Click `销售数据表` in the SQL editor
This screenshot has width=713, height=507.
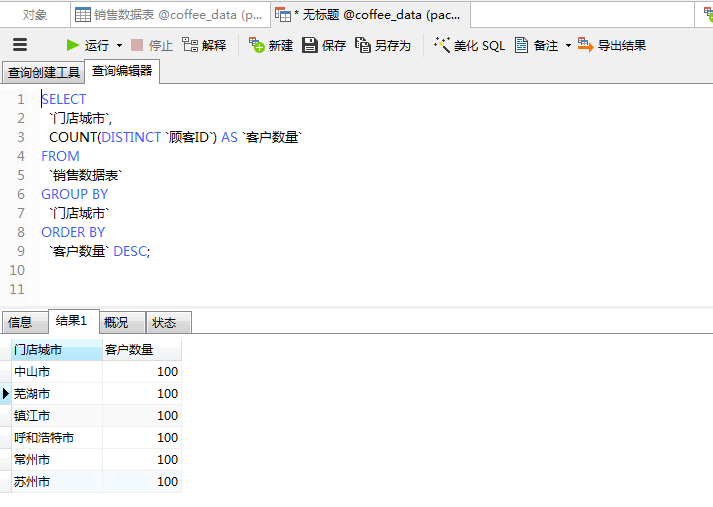85,176
